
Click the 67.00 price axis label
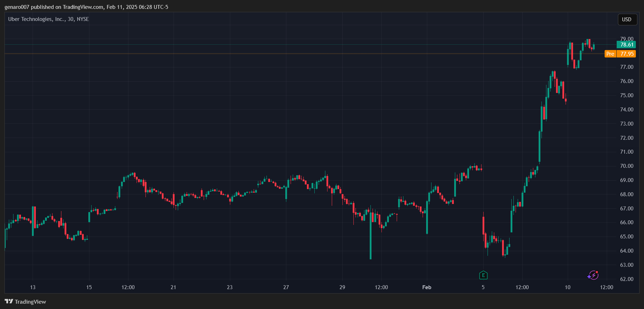[x=627, y=209]
